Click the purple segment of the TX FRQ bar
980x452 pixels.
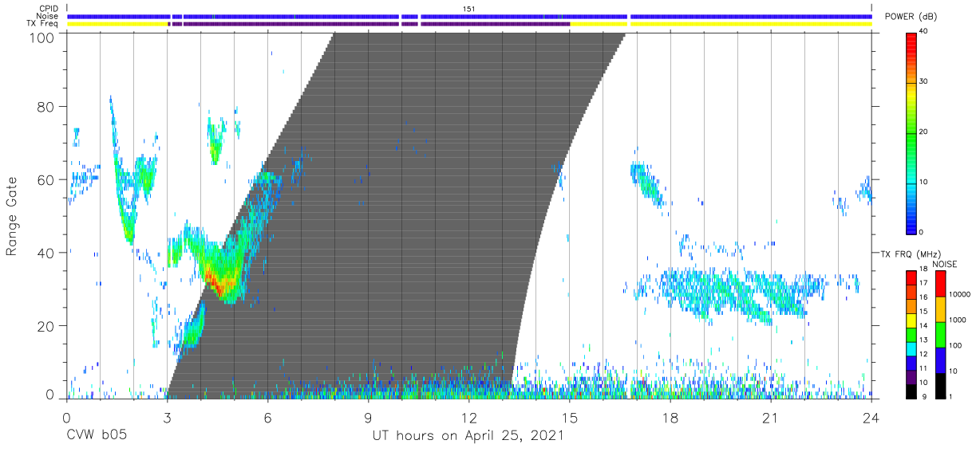911,378
